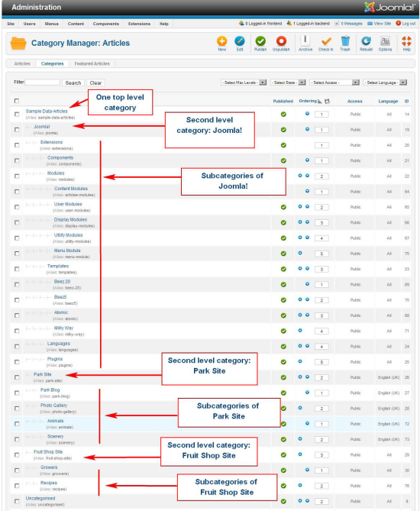Switch to the Featured Articles tab
Viewport: 420px width, 511px height.
[x=92, y=63]
